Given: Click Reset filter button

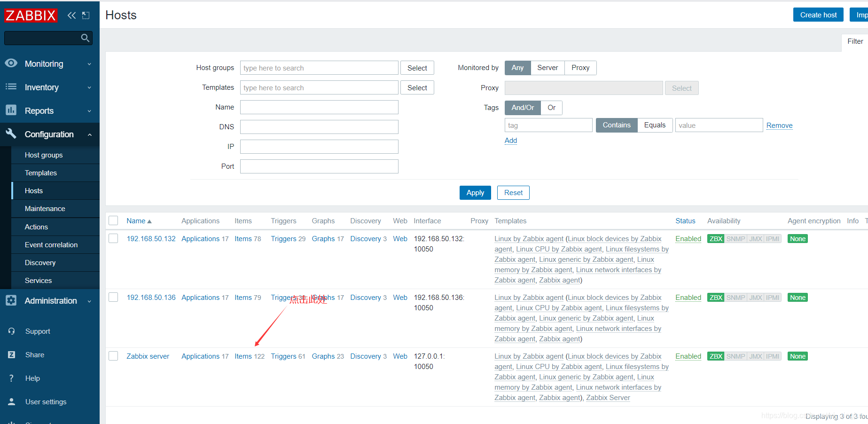Looking at the screenshot, I should pos(513,193).
